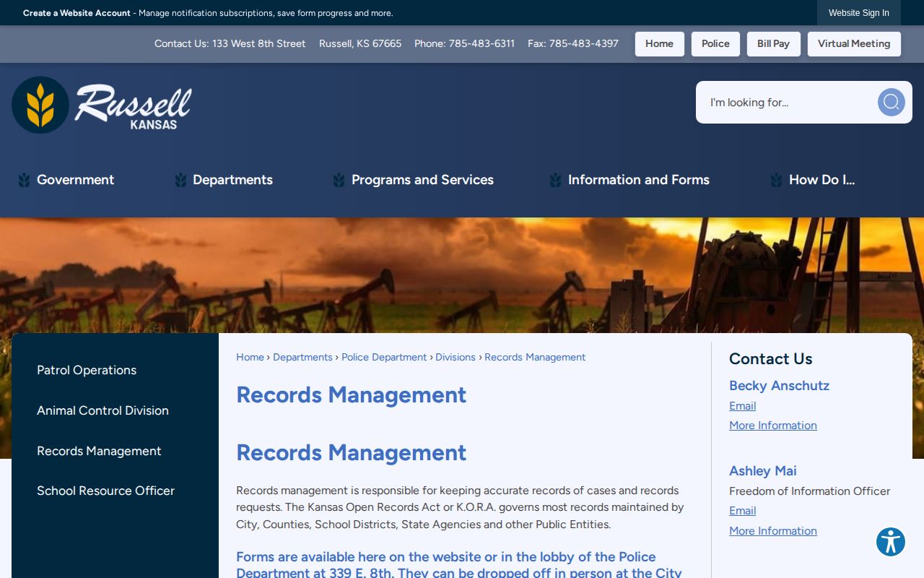Click the fax number 785-483-4397
The width and height of the screenshot is (924, 578).
pyautogui.click(x=583, y=43)
